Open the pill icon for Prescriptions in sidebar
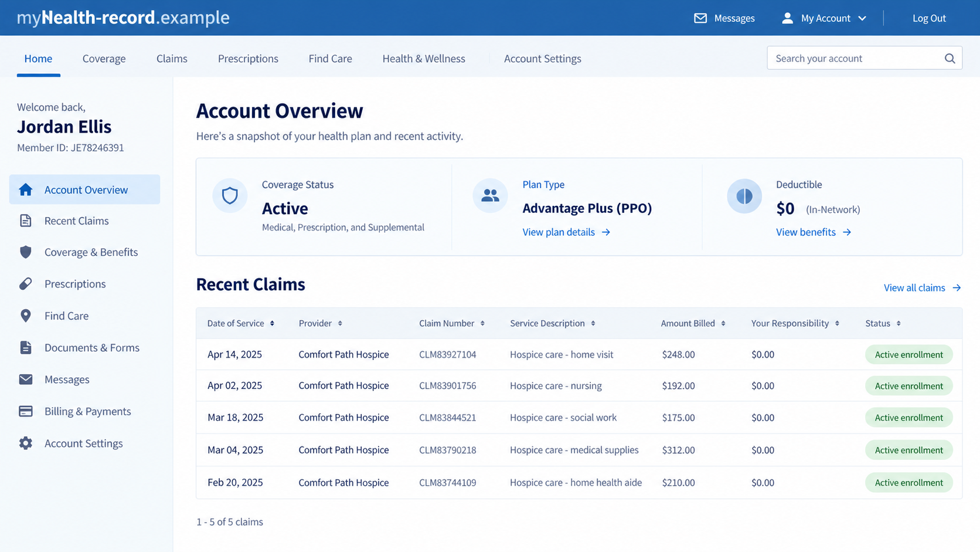Viewport: 980px width, 552px height. 26,284
